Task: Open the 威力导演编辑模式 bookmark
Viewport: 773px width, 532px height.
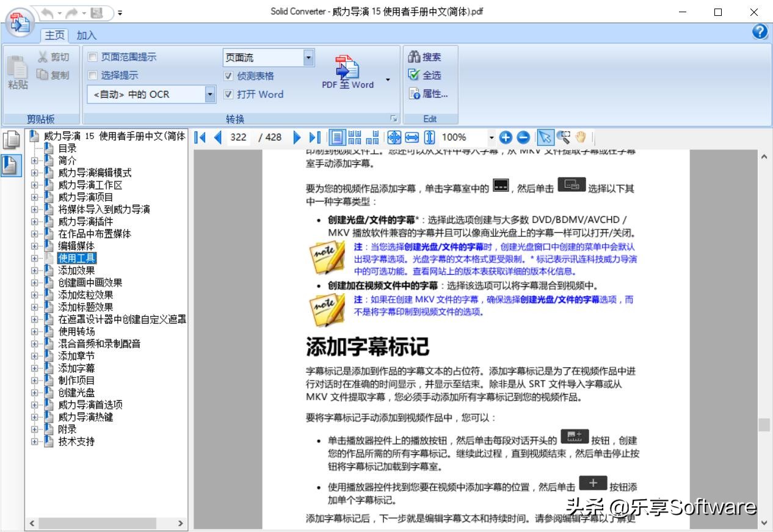Action: point(95,173)
